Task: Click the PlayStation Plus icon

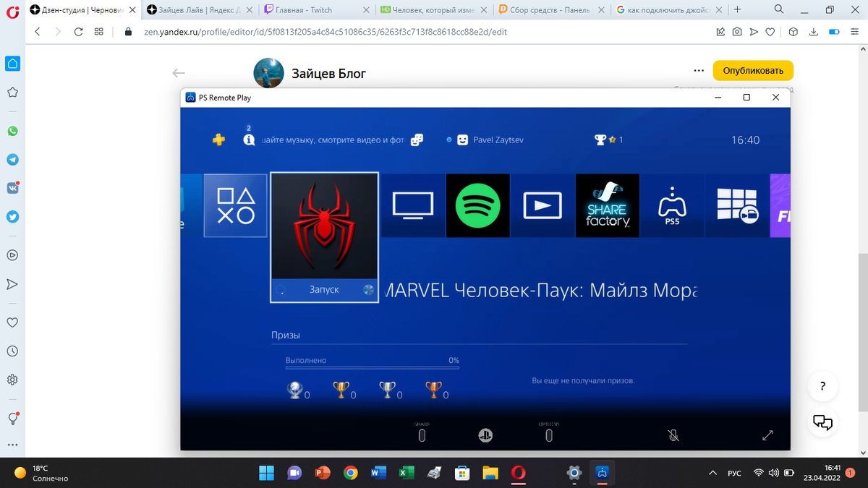Action: (x=218, y=140)
